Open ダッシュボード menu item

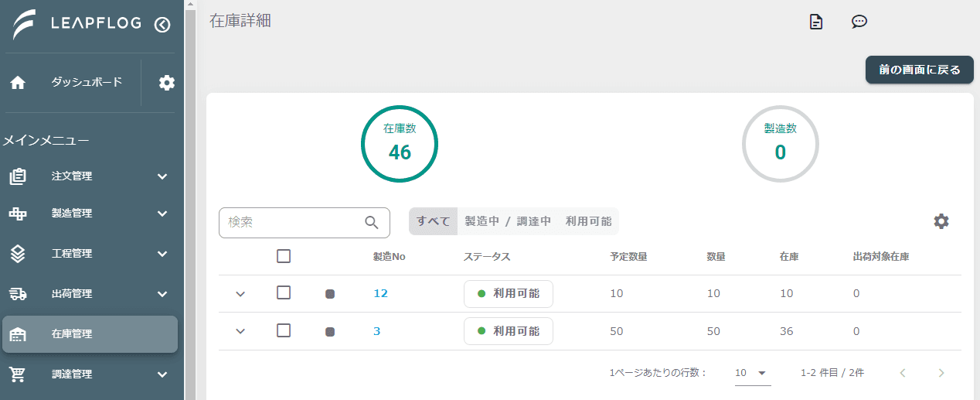click(87, 82)
